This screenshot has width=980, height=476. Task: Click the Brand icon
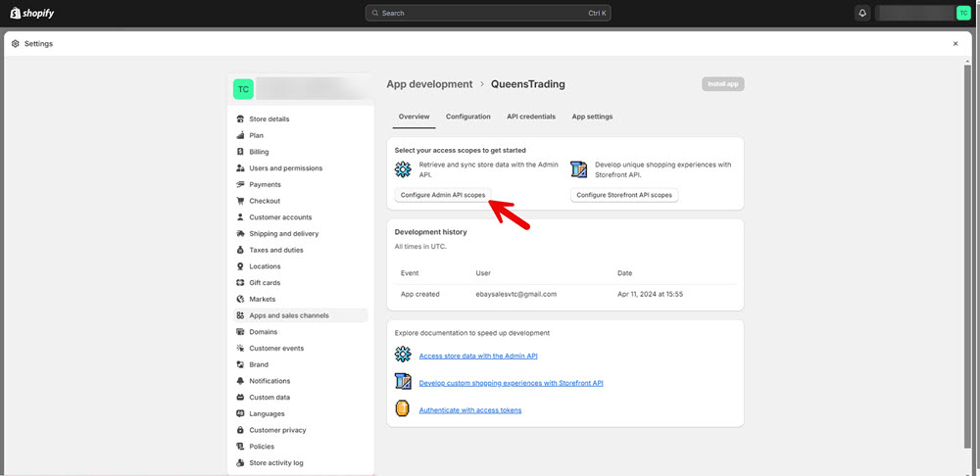coord(240,364)
